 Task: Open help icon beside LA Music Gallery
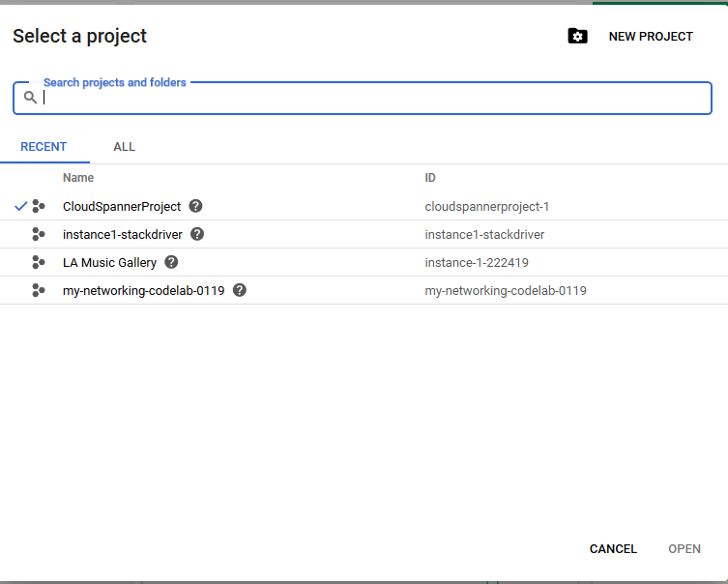pos(171,262)
